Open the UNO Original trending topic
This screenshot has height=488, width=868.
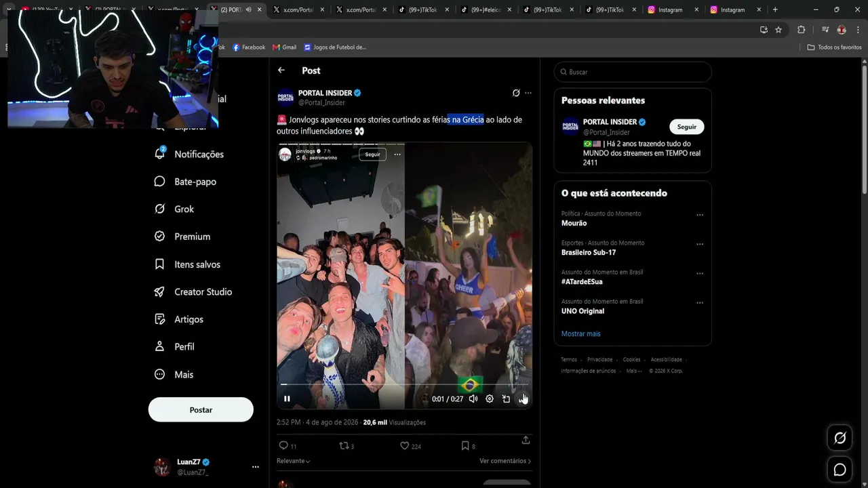pyautogui.click(x=583, y=311)
